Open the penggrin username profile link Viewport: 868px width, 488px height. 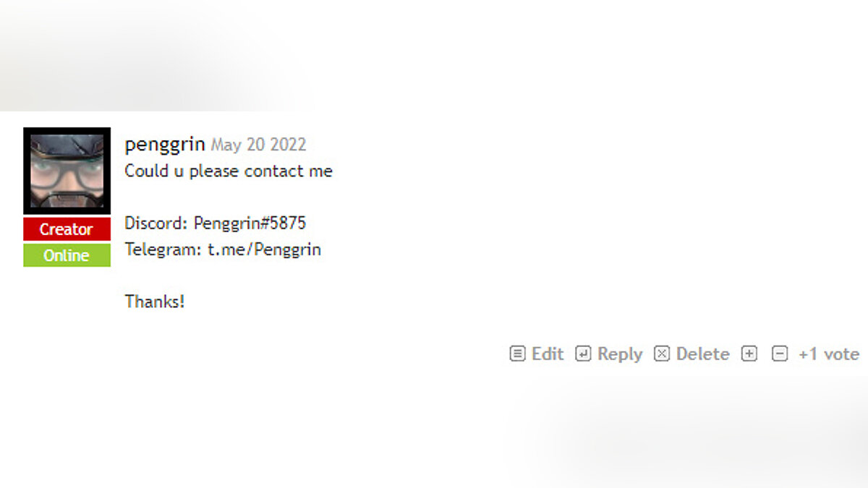pyautogui.click(x=165, y=145)
